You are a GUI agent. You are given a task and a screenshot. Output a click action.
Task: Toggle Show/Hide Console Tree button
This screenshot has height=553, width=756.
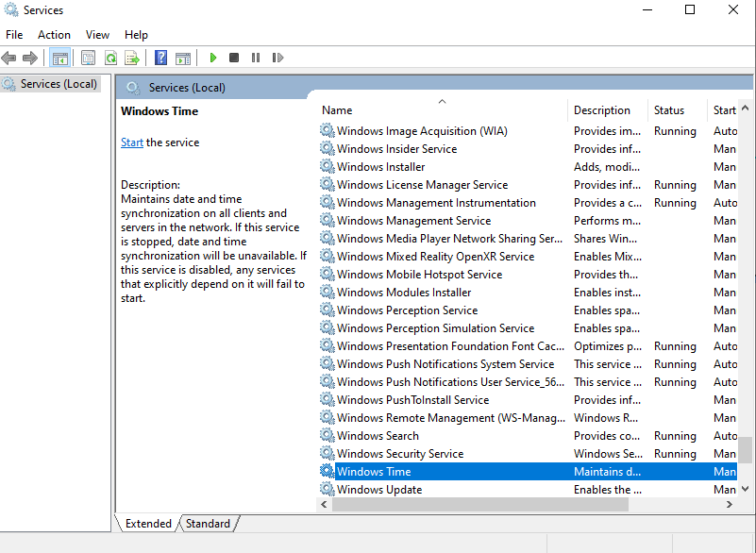[x=60, y=58]
